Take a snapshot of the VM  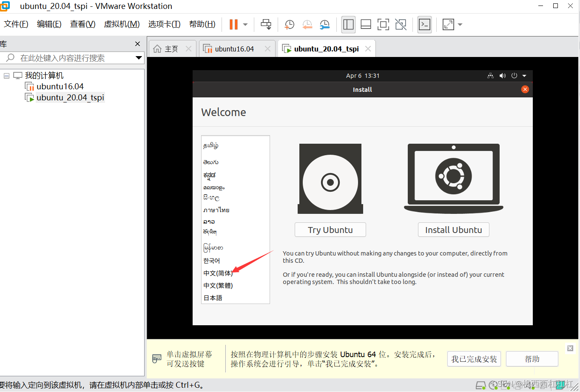click(289, 25)
